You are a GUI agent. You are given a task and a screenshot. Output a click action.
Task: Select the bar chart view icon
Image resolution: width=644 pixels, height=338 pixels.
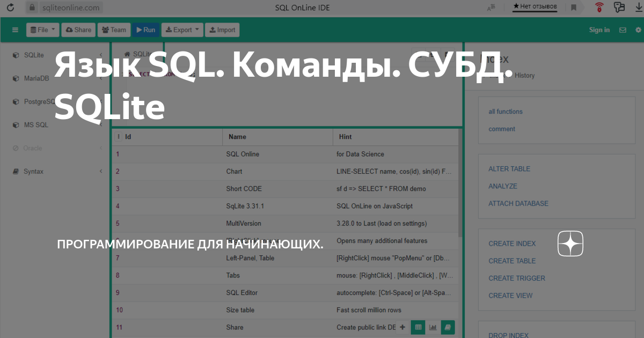[433, 327]
